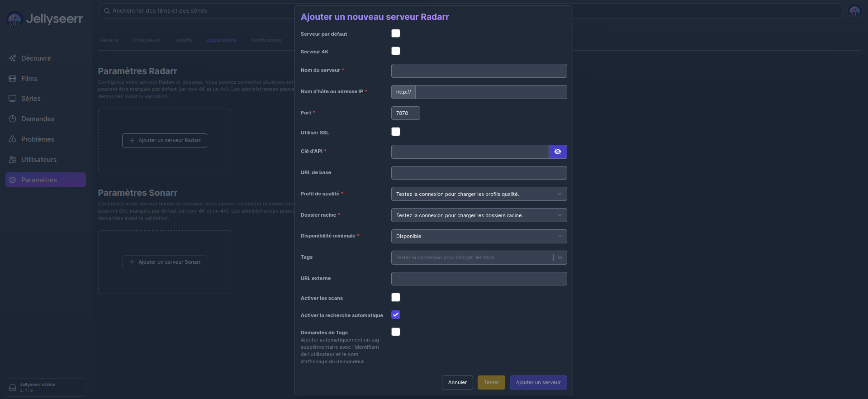The image size is (868, 399).
Task: Click the Paramètres Radarr heading
Action: click(138, 71)
